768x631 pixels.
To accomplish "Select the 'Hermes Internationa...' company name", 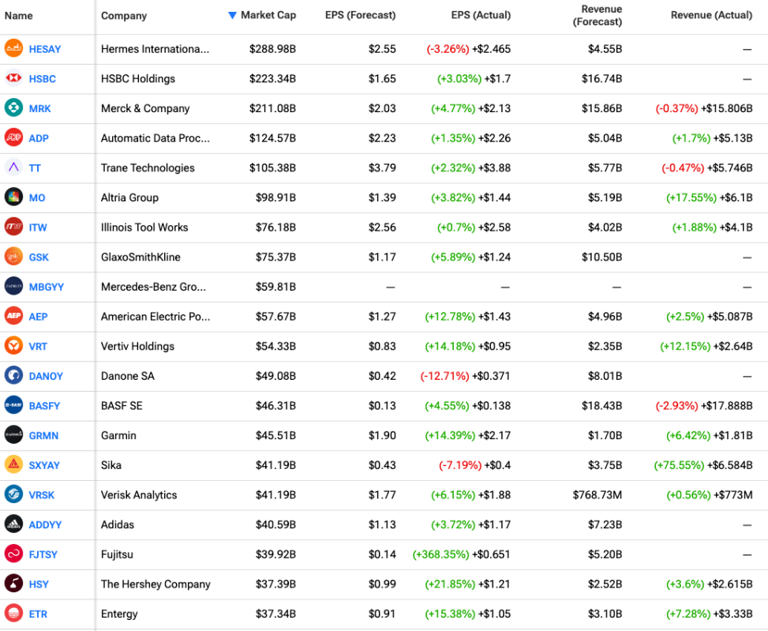I will tap(155, 49).
